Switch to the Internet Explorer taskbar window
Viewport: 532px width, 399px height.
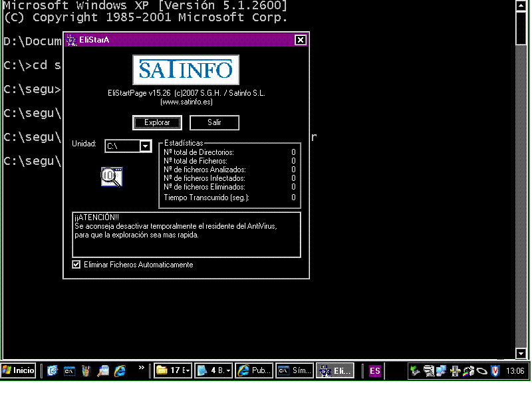point(255,370)
